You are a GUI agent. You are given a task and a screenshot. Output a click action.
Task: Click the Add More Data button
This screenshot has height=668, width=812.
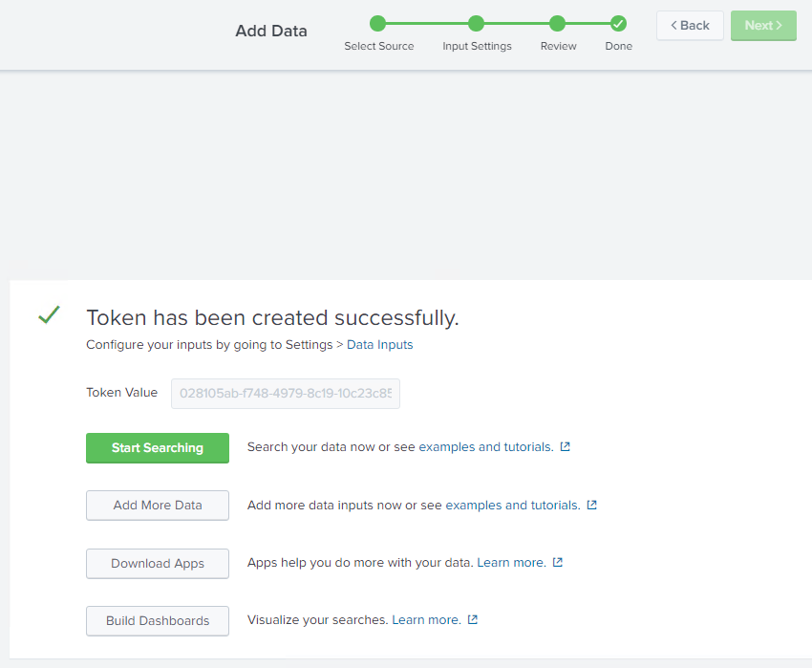[158, 506]
